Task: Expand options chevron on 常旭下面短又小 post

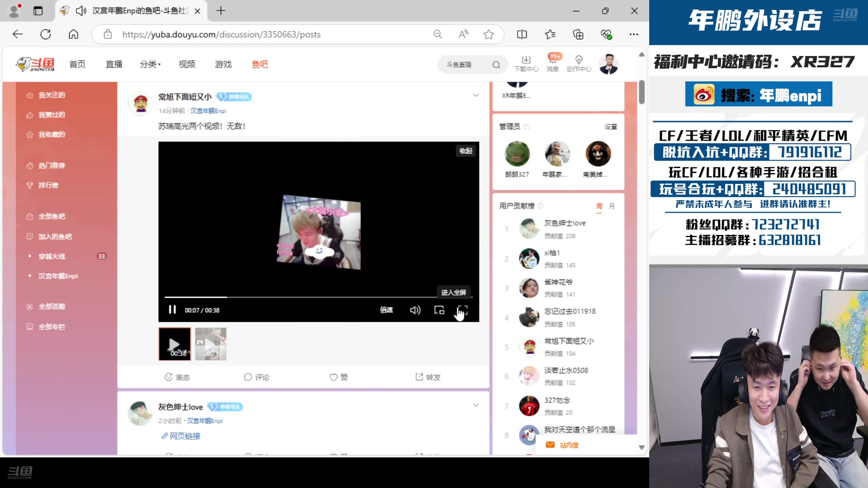Action: click(x=476, y=95)
